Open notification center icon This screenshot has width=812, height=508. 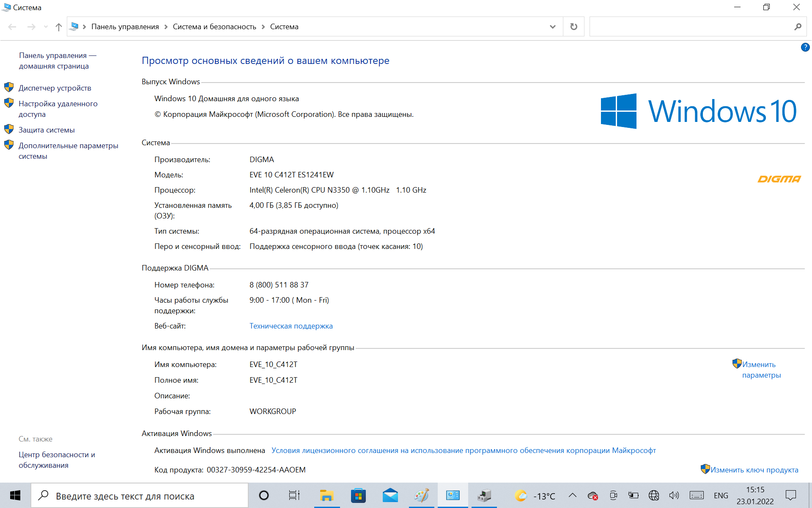[790, 495]
